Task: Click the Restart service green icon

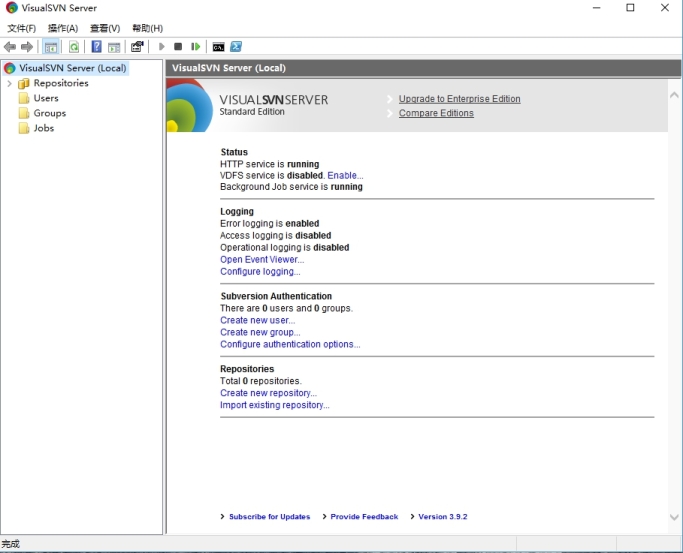Action: coord(196,47)
